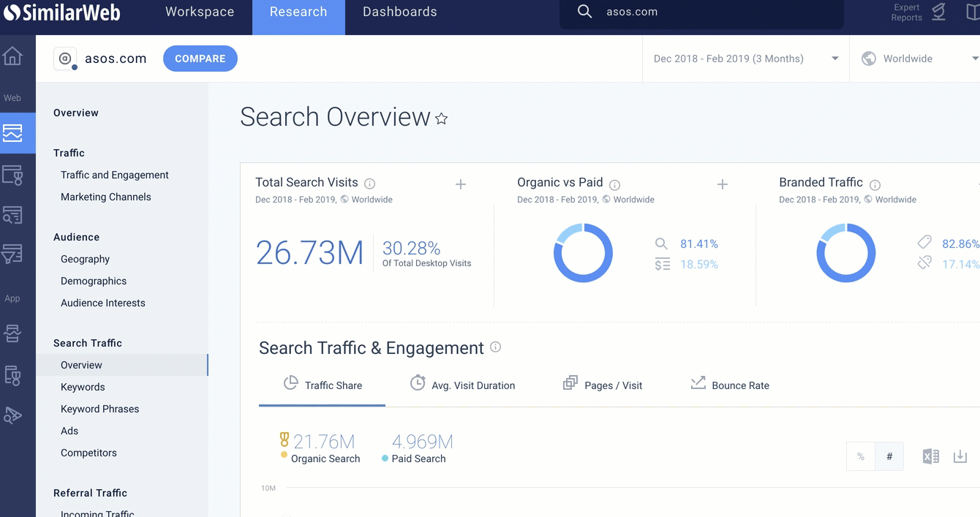
Task: Switch chart to percentage view
Action: [x=861, y=457]
